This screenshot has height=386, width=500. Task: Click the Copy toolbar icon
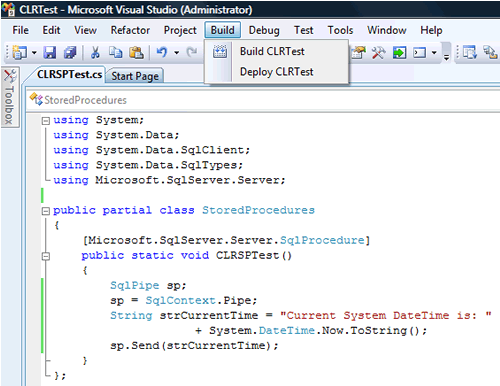pyautogui.click(x=116, y=53)
